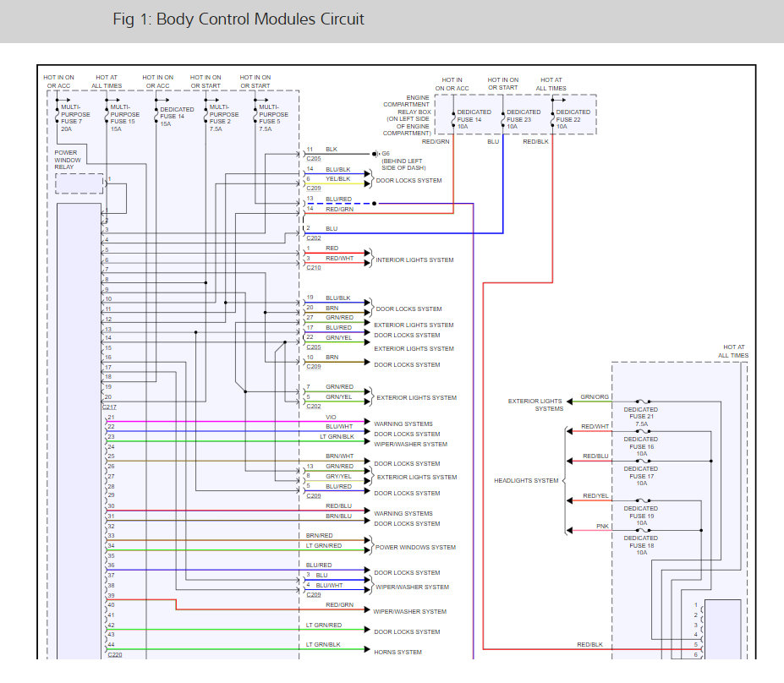The image size is (784, 683).
Task: Click the Interior Lights System label
Action: click(x=414, y=260)
